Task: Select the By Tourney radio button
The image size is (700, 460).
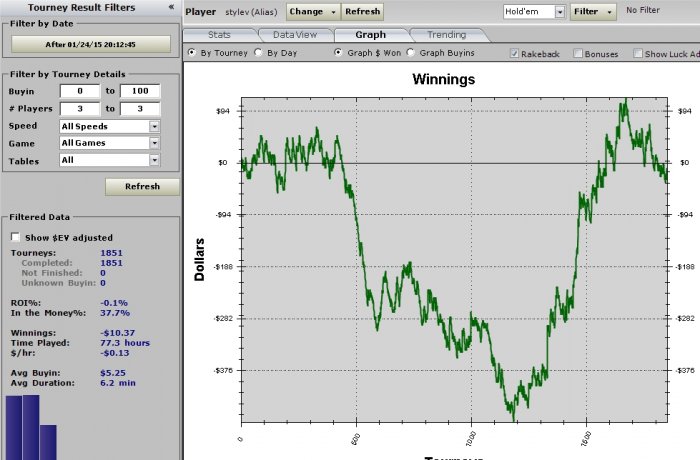Action: [192, 53]
